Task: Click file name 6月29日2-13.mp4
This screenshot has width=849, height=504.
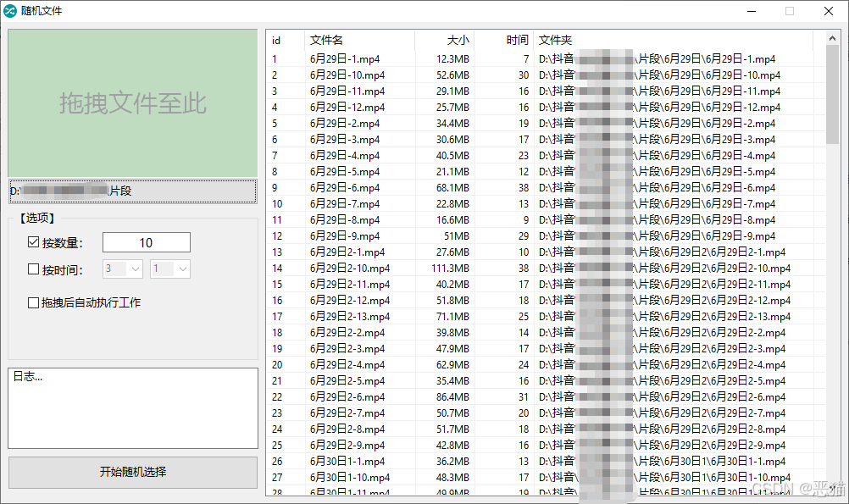Action: pyautogui.click(x=350, y=317)
